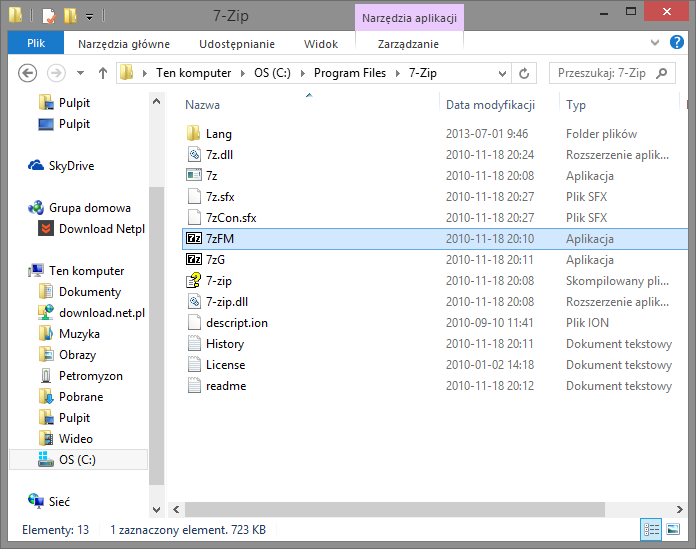
Task: Select the 7zFM application icon
Action: pos(194,238)
